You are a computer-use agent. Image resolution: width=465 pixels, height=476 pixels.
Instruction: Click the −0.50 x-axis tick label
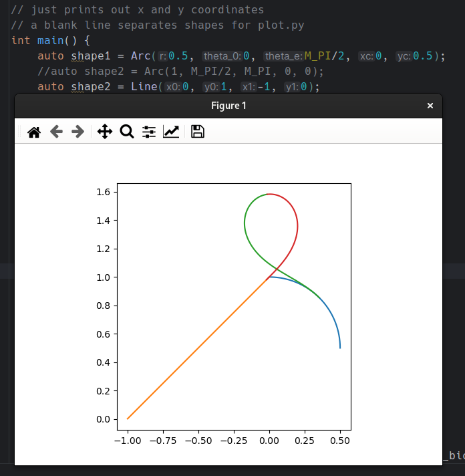pyautogui.click(x=198, y=441)
